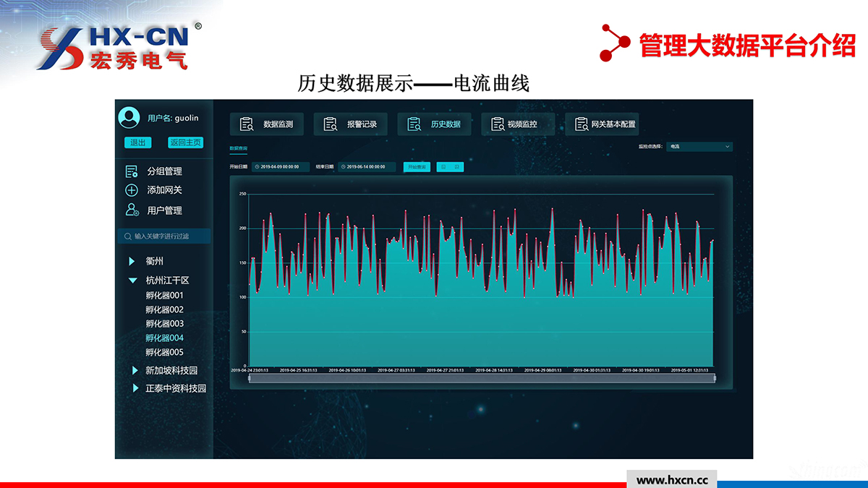Viewport: 868px width, 488px height.
Task: Open 分组管理 group management icon
Action: [132, 171]
